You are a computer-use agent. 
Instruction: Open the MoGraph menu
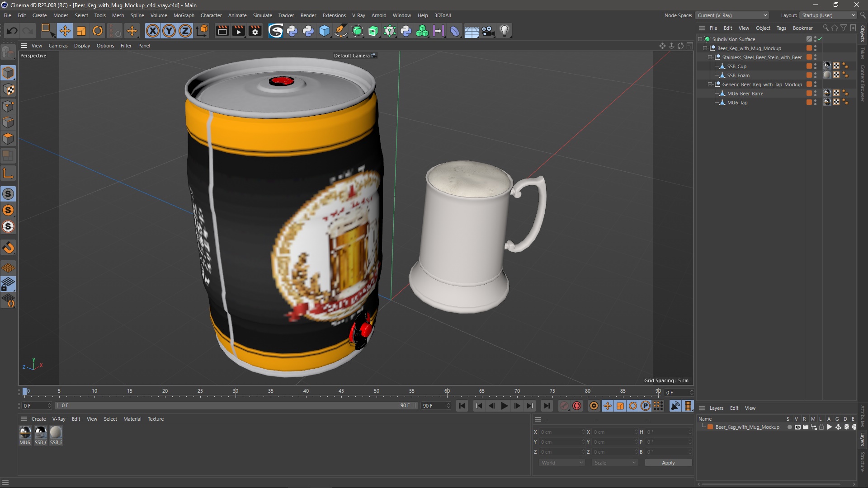(184, 15)
